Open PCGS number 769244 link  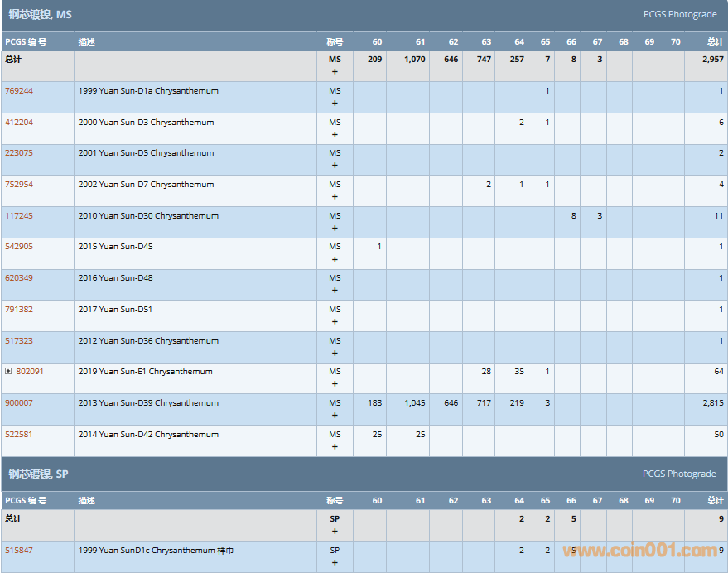(x=19, y=91)
